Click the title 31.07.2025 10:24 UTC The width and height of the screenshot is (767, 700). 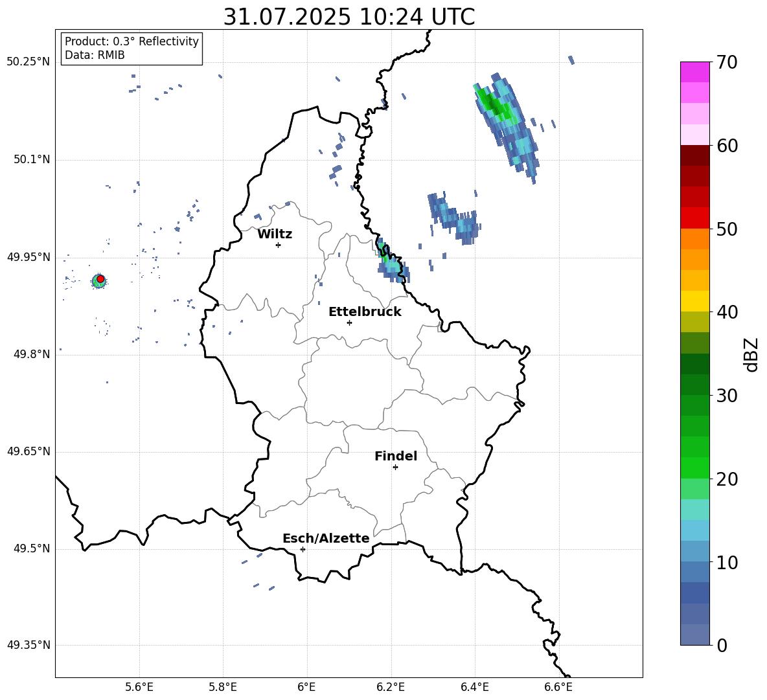pyautogui.click(x=349, y=17)
